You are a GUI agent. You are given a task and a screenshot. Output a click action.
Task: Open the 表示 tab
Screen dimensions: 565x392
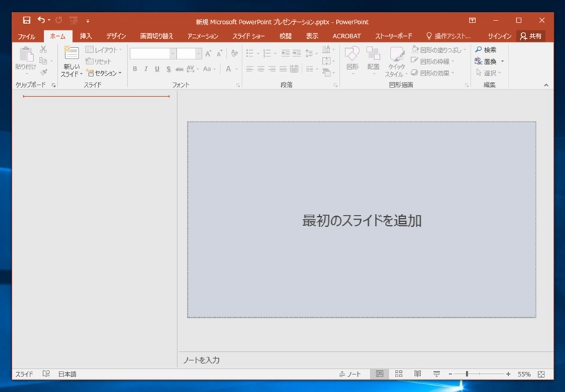(312, 36)
